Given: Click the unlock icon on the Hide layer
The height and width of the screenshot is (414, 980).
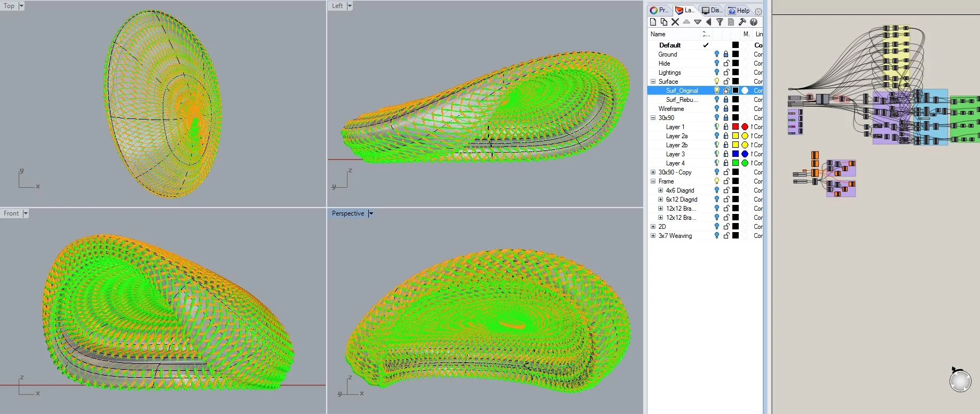Looking at the screenshot, I should click(x=726, y=63).
